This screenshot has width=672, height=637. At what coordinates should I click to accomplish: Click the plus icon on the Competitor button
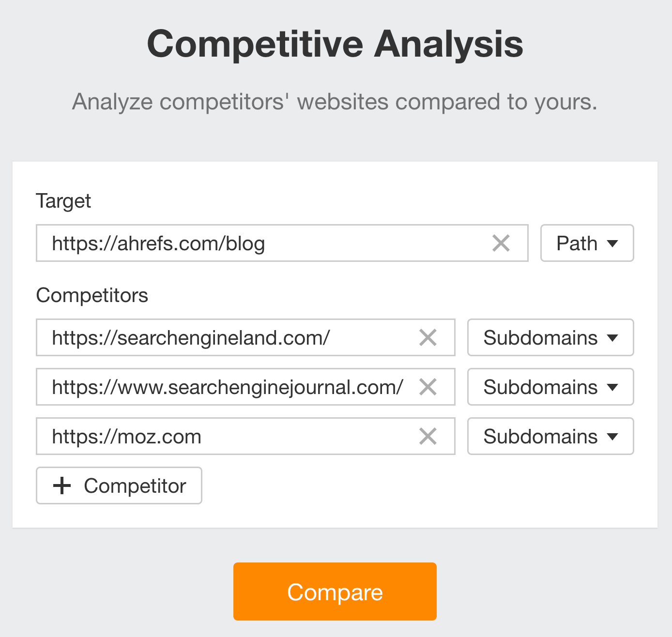(x=61, y=485)
